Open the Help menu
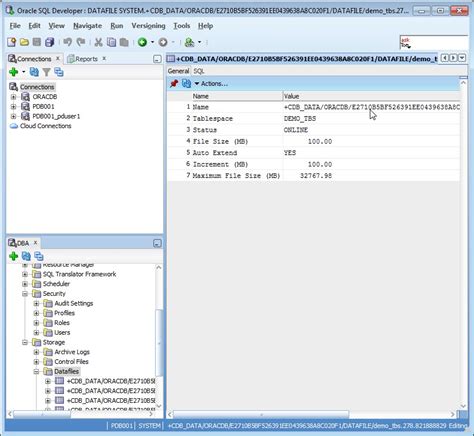Screen dimensions: 474x436 coord(205,26)
